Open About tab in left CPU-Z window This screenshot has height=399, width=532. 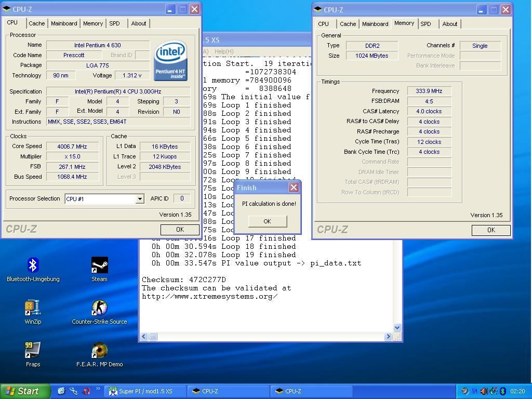(x=138, y=23)
